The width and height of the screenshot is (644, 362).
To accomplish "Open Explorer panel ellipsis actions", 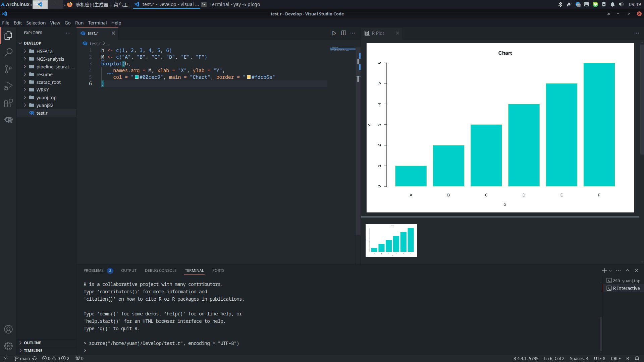I will point(68,33).
